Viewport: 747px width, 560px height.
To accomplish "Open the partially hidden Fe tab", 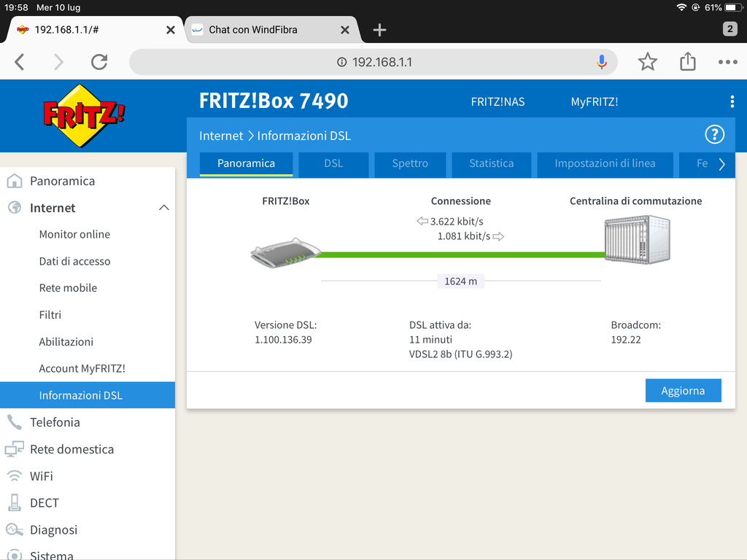I will [x=702, y=163].
